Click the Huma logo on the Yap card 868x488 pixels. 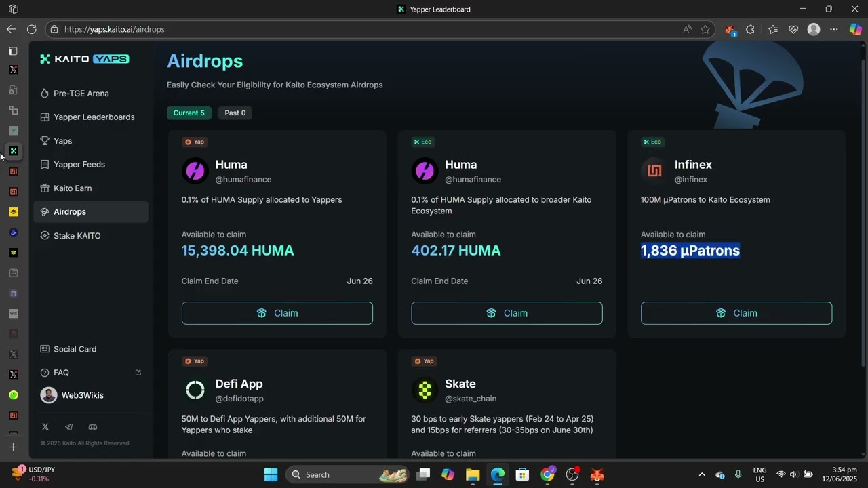tap(195, 171)
